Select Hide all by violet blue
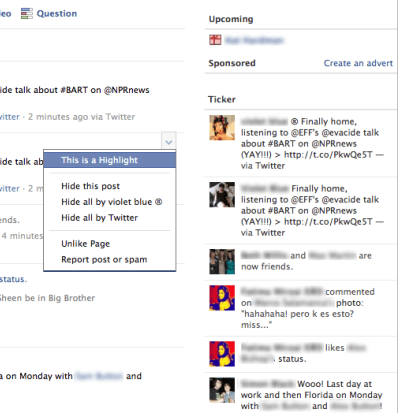This screenshot has height=413, width=398. [x=112, y=202]
